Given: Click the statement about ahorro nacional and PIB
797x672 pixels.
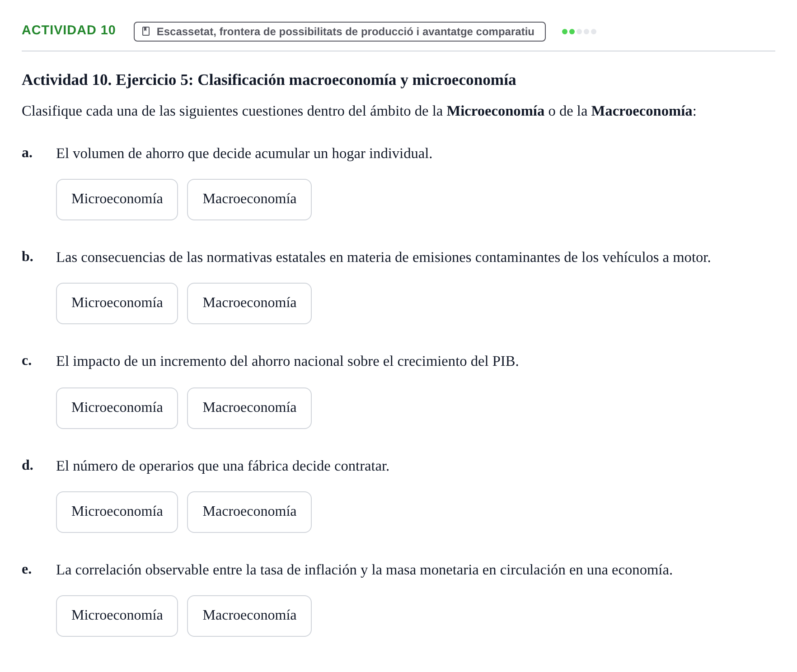Looking at the screenshot, I should click(287, 361).
